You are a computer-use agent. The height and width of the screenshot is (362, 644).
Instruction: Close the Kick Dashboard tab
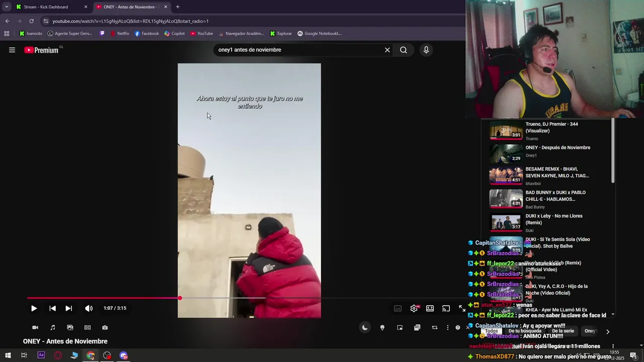(x=86, y=7)
